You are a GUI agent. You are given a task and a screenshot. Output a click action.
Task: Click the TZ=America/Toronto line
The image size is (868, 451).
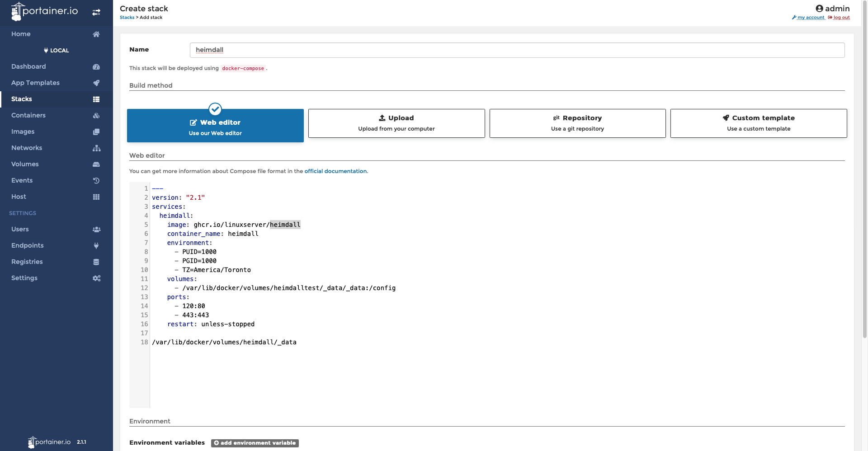[x=212, y=270]
